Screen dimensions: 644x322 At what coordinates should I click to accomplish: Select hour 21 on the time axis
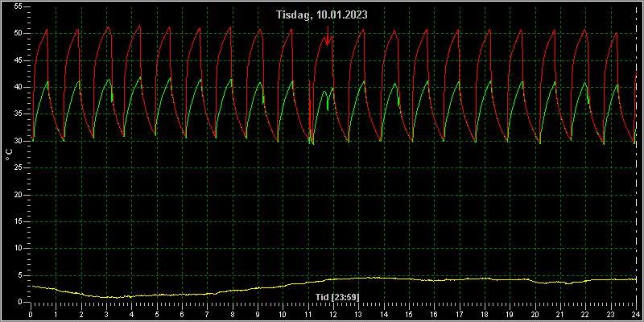(x=559, y=315)
